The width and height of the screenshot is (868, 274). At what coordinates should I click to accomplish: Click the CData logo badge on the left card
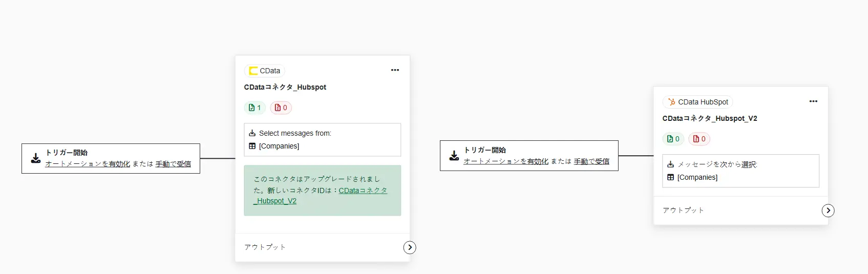(265, 71)
